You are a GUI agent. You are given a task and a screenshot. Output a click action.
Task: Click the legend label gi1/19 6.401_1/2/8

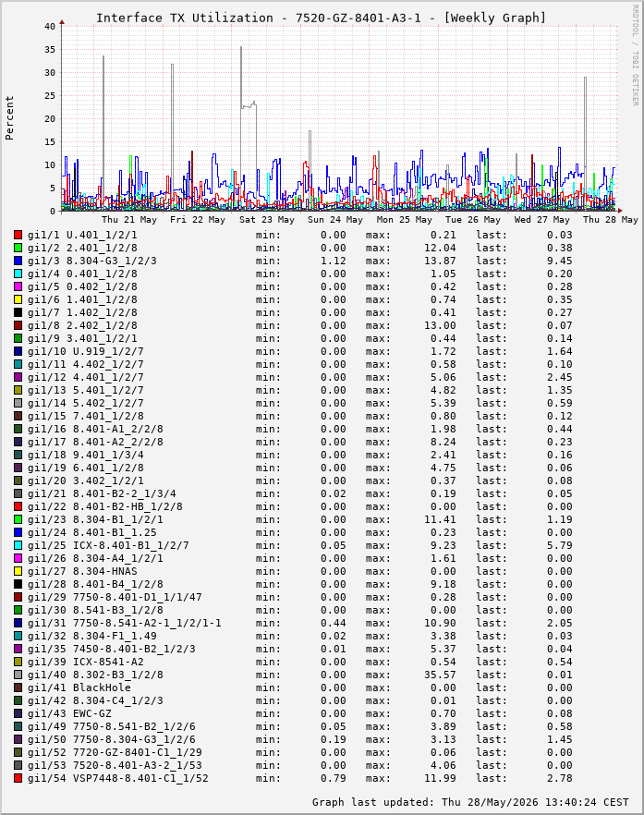(85, 468)
